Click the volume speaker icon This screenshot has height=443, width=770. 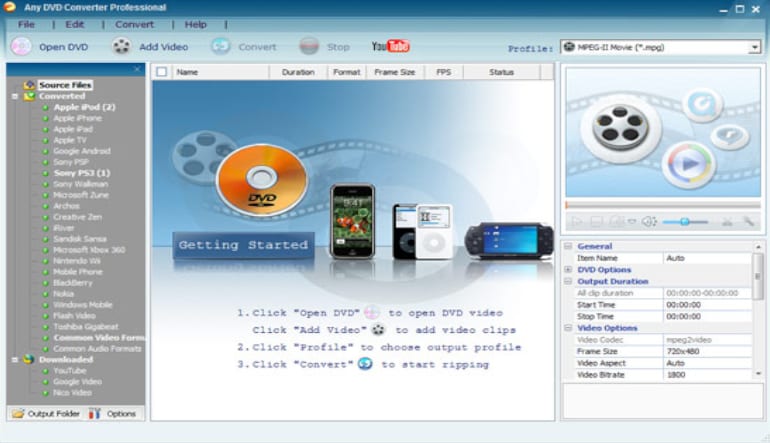click(649, 222)
